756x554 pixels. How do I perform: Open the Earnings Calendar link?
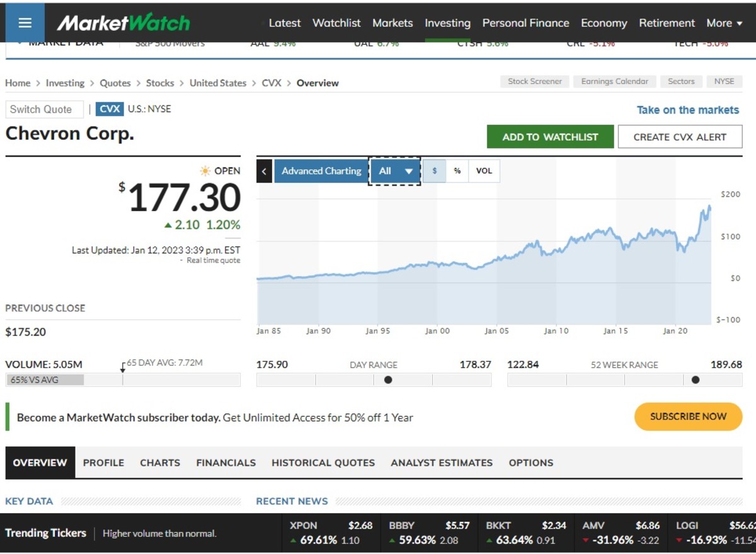pos(614,81)
